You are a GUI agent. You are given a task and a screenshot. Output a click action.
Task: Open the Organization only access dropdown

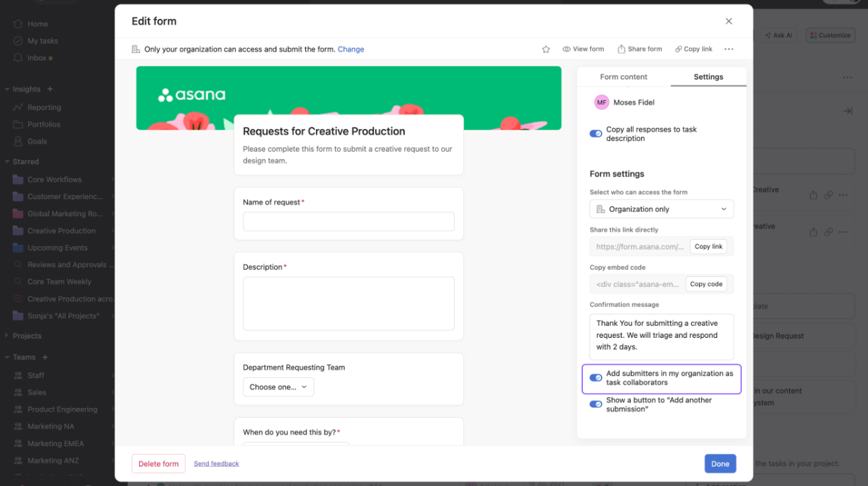661,209
